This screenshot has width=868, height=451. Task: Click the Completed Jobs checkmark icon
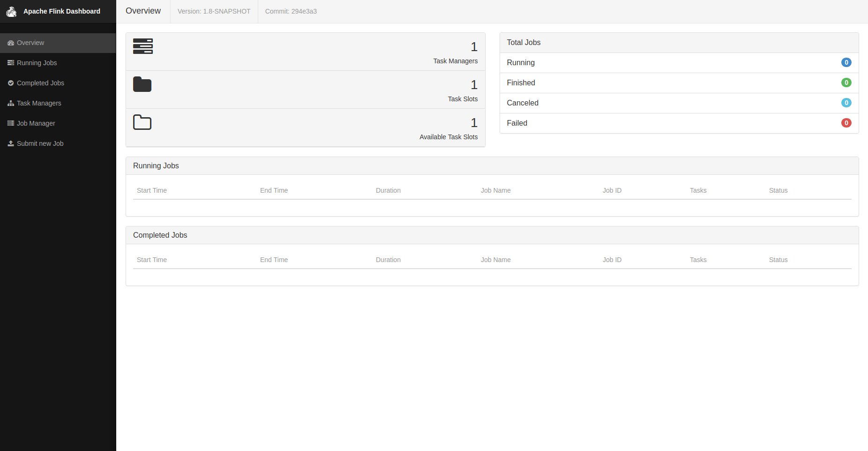[11, 83]
